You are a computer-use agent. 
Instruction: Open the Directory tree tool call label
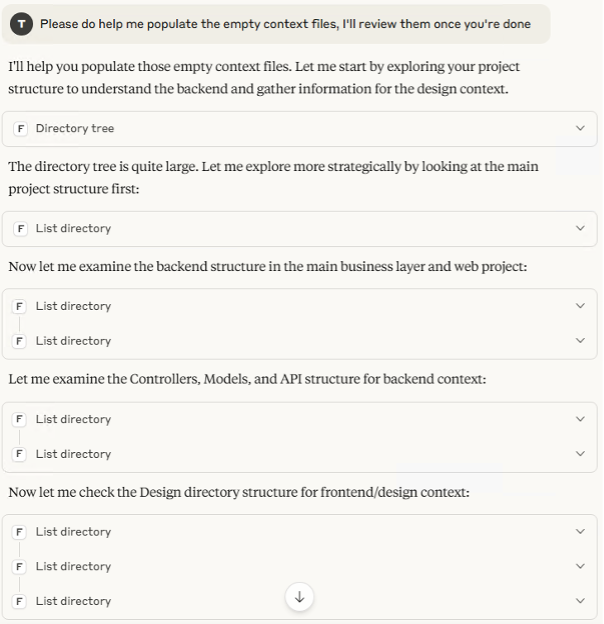75,128
